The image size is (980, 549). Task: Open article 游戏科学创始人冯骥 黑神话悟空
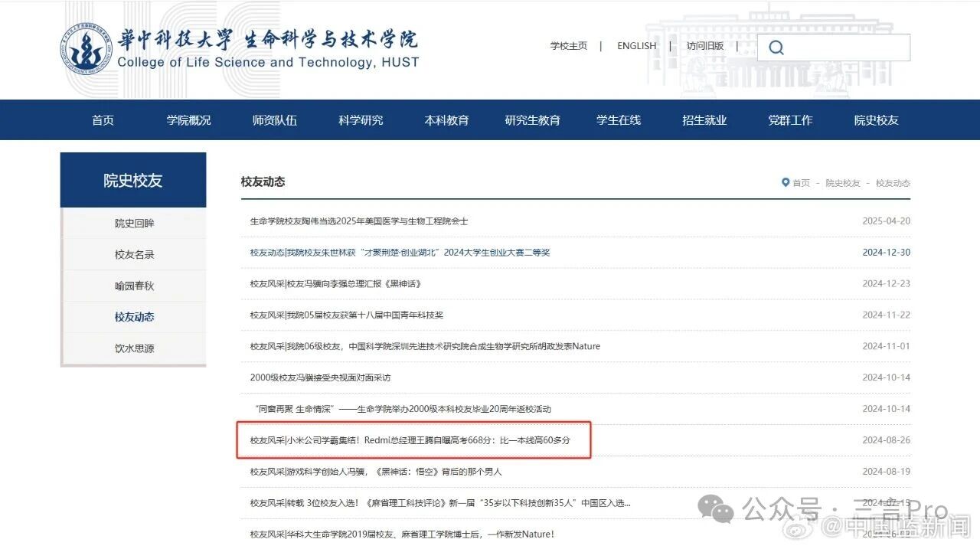[376, 472]
